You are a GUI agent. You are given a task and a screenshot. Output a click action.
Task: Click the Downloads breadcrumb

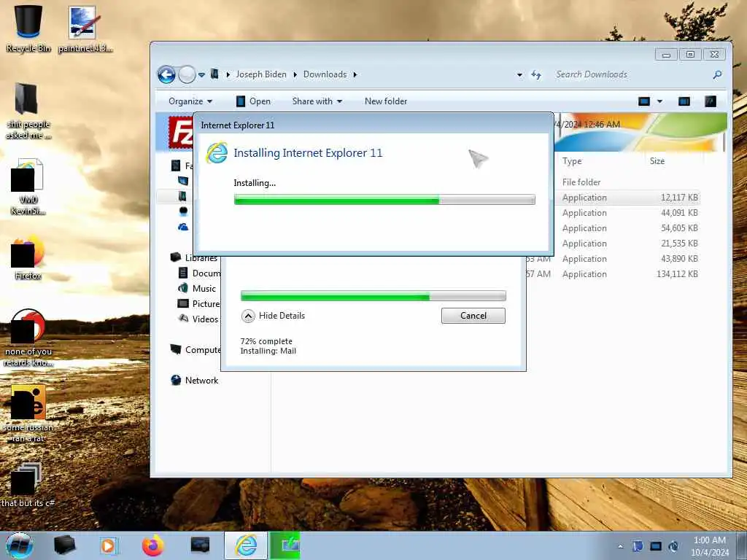coord(325,75)
